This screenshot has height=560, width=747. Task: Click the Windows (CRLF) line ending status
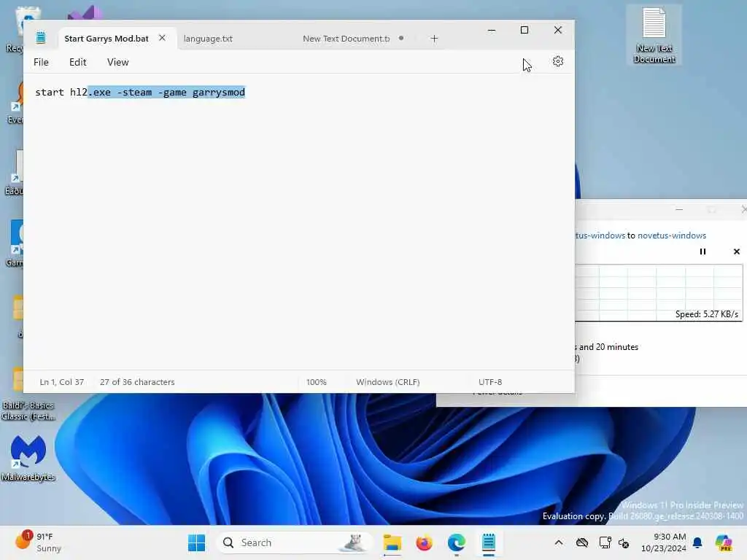click(388, 382)
